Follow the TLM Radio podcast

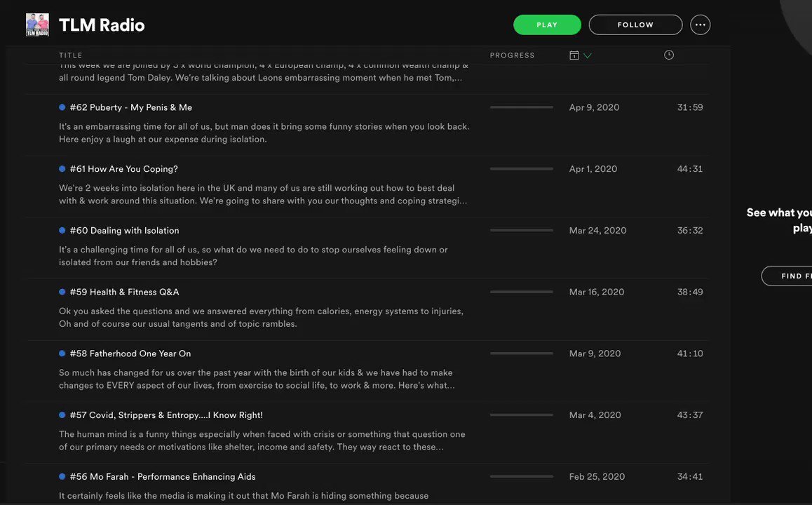tap(635, 25)
